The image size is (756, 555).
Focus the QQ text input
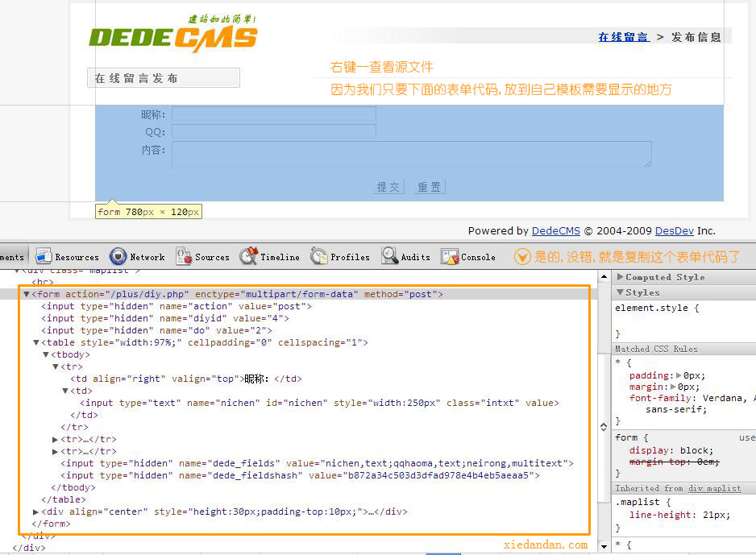[274, 131]
